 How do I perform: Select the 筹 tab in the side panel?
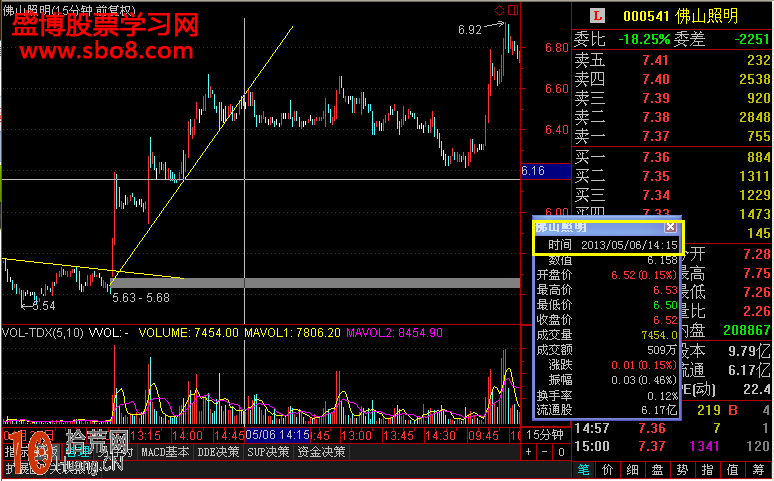pyautogui.click(x=758, y=470)
